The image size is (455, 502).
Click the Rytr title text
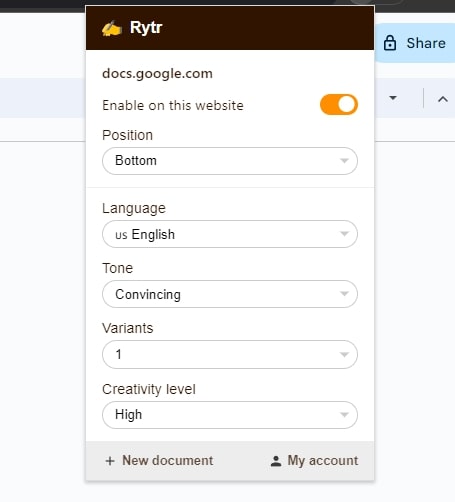coord(146,28)
